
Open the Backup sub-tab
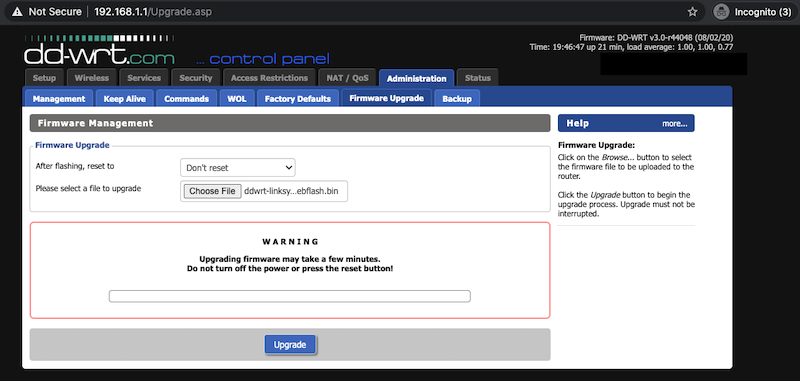[457, 98]
